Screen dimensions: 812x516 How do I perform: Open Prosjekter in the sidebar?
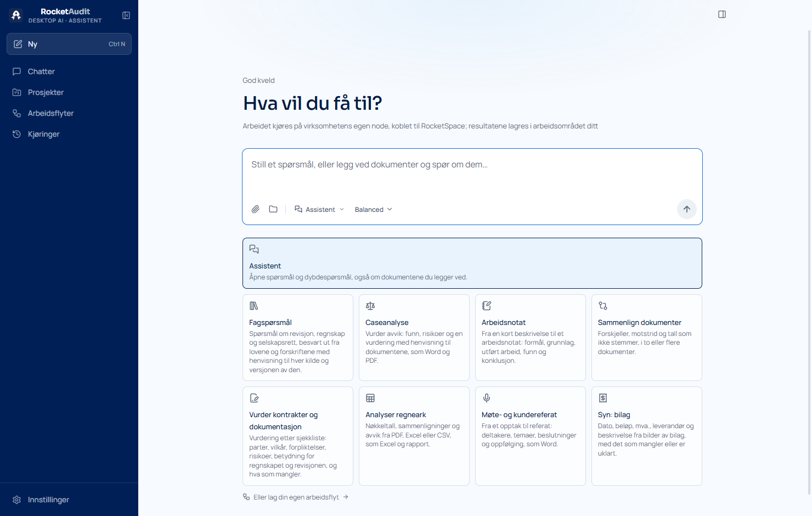pyautogui.click(x=69, y=92)
